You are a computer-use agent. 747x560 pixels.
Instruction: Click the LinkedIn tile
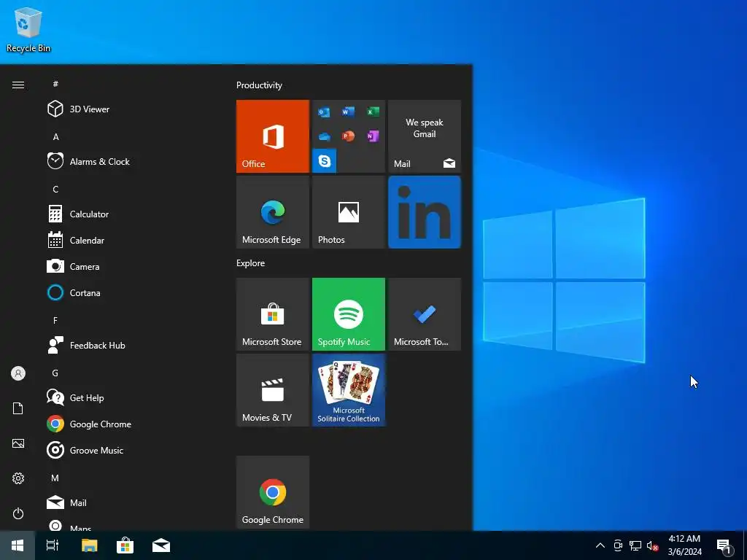(x=425, y=212)
